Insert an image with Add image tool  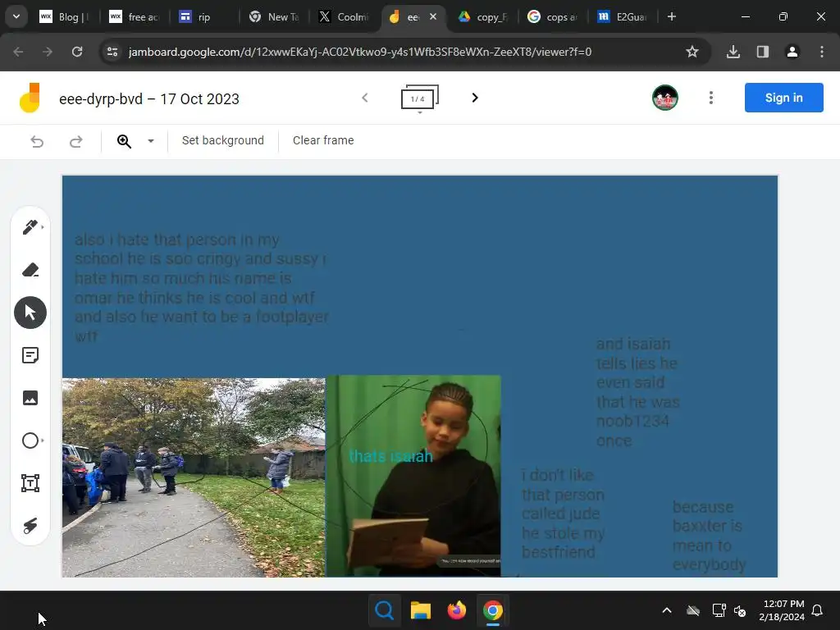[30, 398]
